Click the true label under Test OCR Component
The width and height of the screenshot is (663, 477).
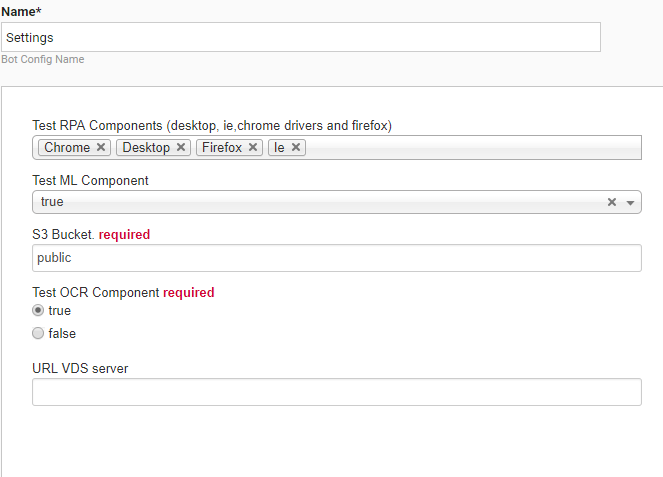pos(59,310)
